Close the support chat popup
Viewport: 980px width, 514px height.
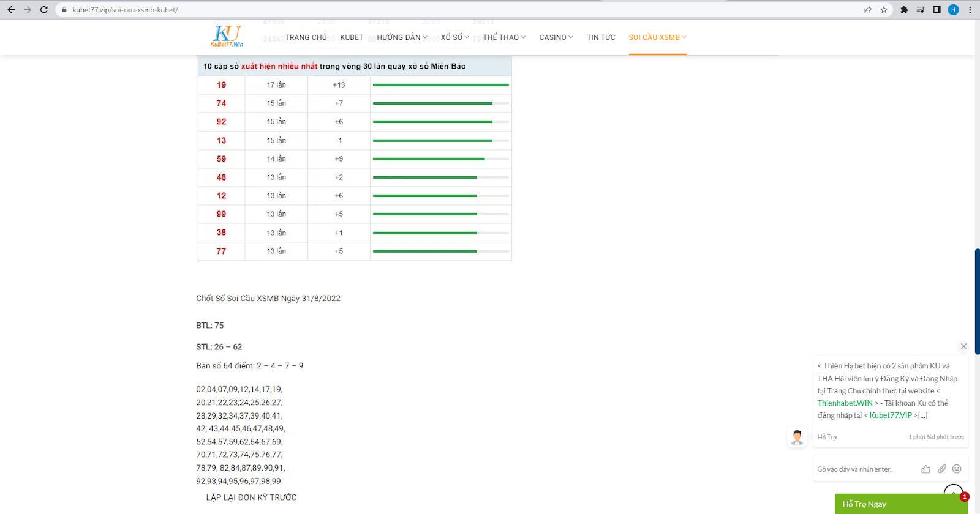pos(963,346)
